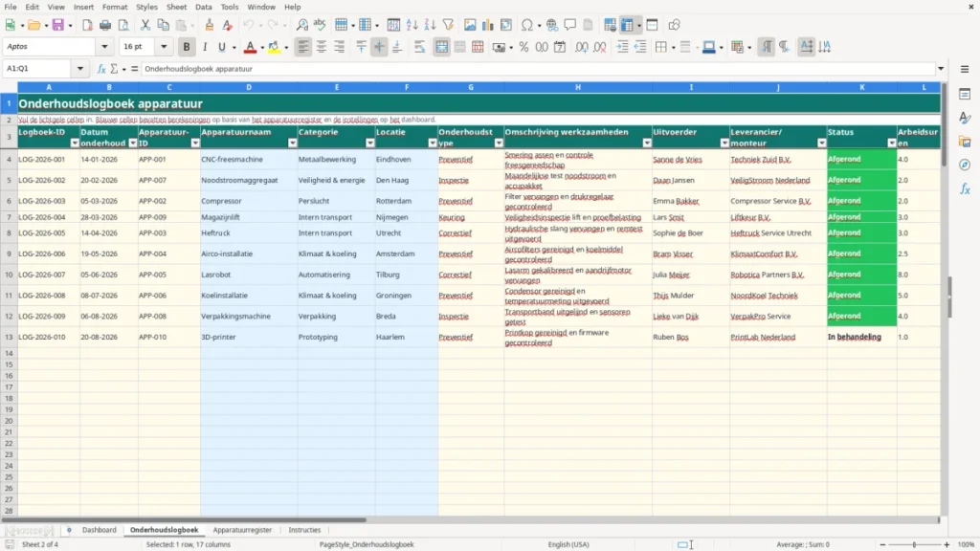Insert an image via the toolbar
Viewport: 980px width, 551px height.
tap(470, 25)
